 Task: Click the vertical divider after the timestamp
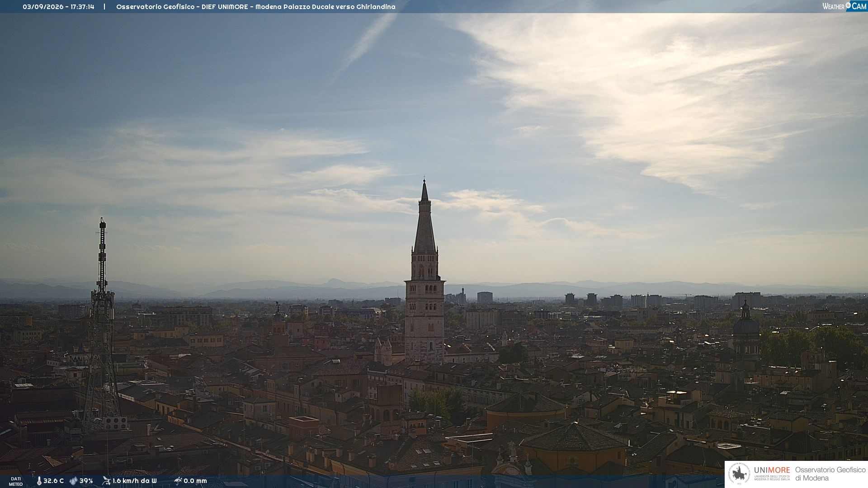point(104,7)
